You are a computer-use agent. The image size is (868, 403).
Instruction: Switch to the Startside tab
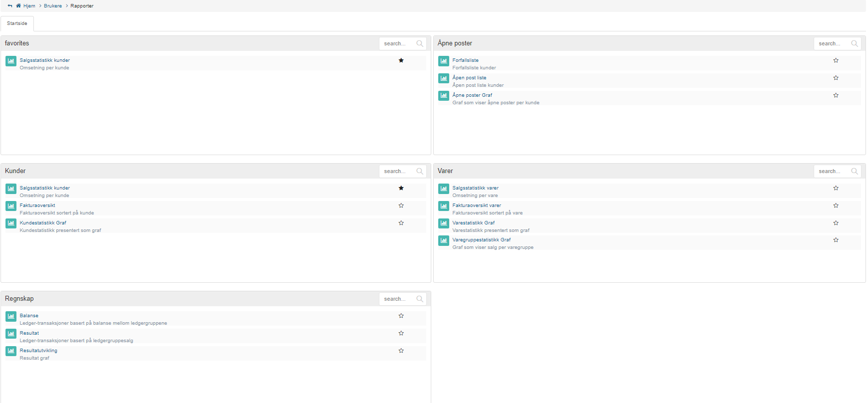(x=17, y=23)
